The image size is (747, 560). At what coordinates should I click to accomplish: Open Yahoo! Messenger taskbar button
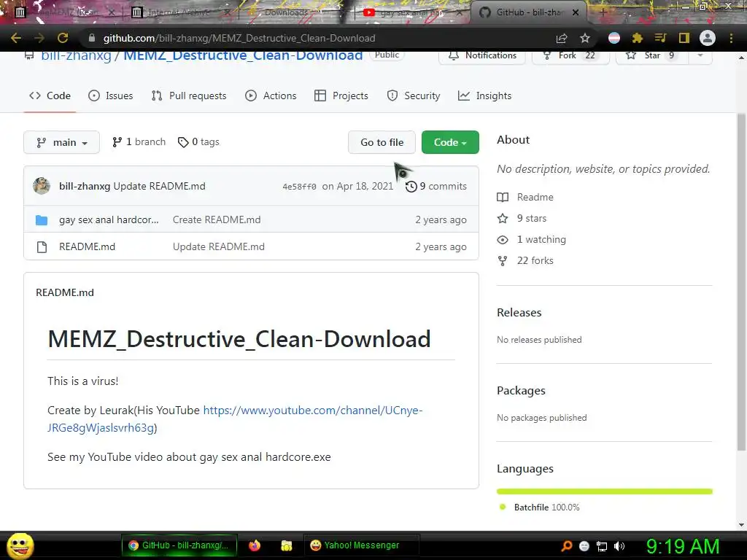[361, 545]
